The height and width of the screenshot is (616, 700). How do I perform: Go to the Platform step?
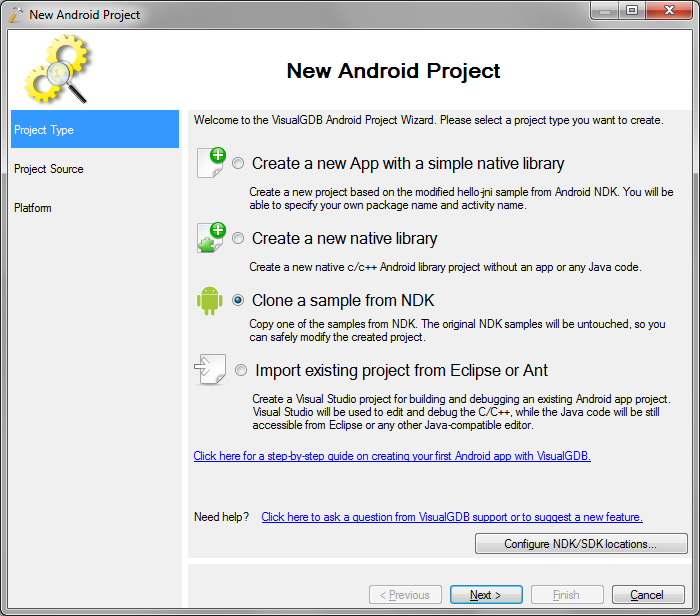pos(33,208)
